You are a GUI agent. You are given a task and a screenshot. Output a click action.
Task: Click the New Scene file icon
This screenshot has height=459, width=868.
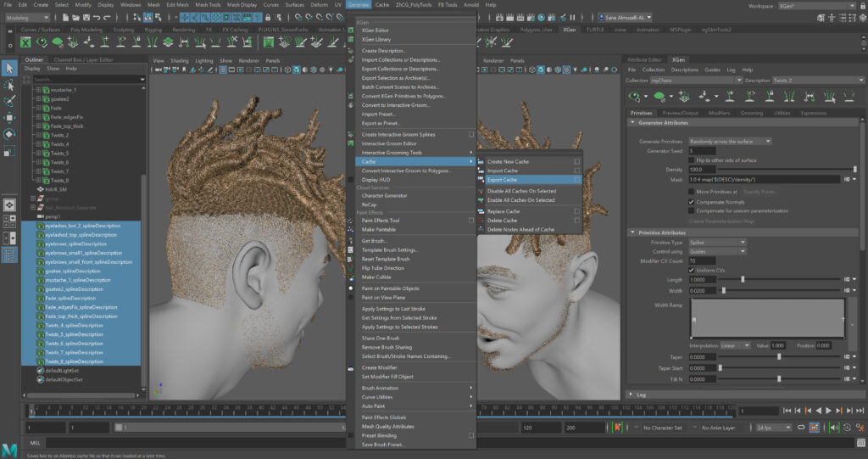[65, 18]
